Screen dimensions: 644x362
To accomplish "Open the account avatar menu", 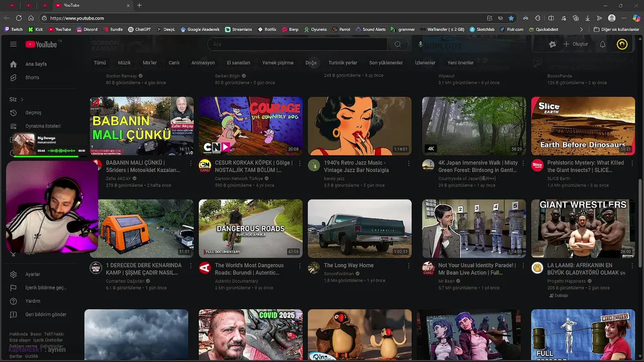I will click(622, 44).
